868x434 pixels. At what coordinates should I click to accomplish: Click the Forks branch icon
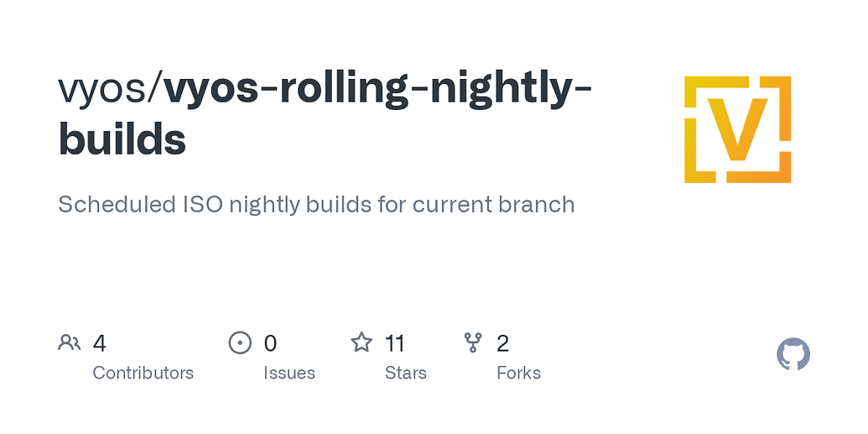[x=473, y=342]
